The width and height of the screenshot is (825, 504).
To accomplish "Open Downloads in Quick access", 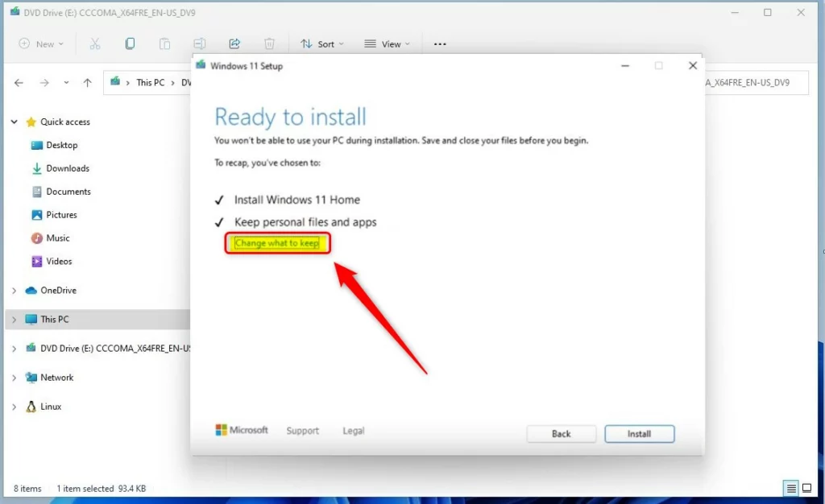I will point(68,168).
